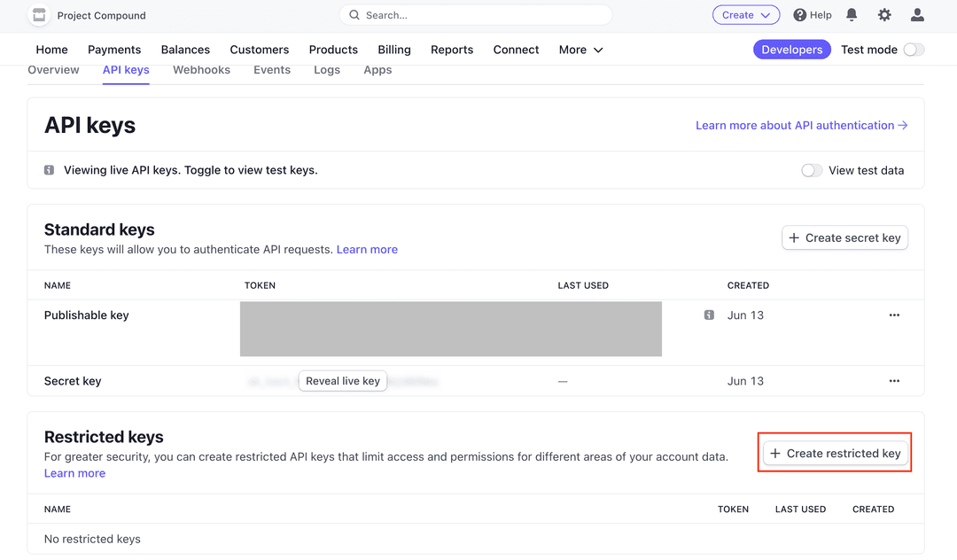Open Customers section
This screenshot has width=957, height=560.
coord(260,50)
